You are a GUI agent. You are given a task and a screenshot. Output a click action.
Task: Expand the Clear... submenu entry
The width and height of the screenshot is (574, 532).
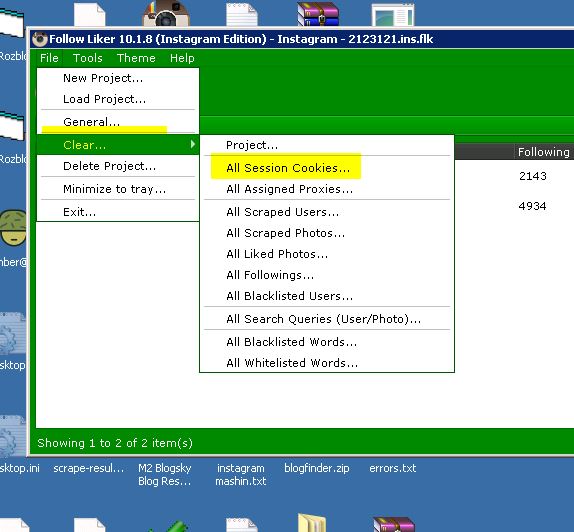point(118,145)
